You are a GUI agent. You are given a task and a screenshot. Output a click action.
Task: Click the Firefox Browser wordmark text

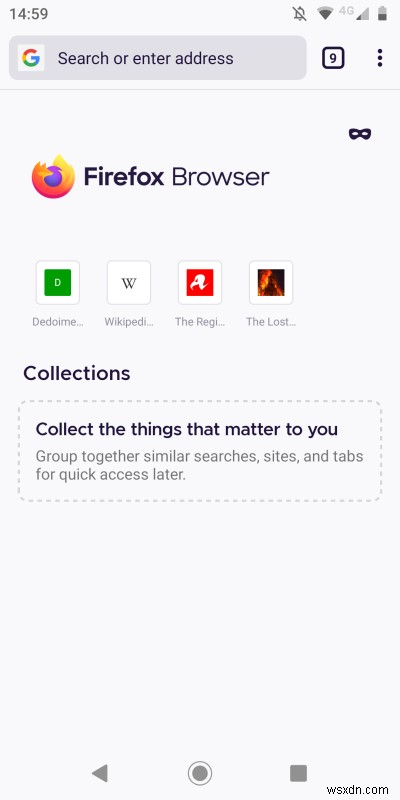point(176,177)
